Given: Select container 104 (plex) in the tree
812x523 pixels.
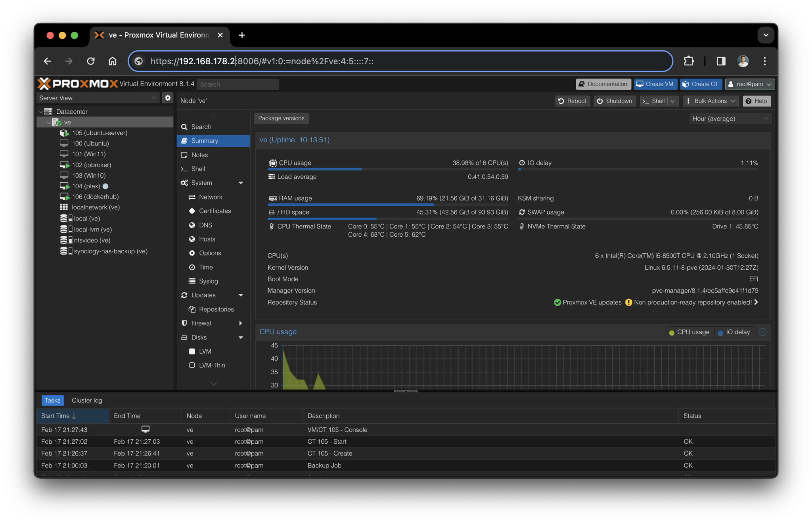Looking at the screenshot, I should [x=89, y=186].
